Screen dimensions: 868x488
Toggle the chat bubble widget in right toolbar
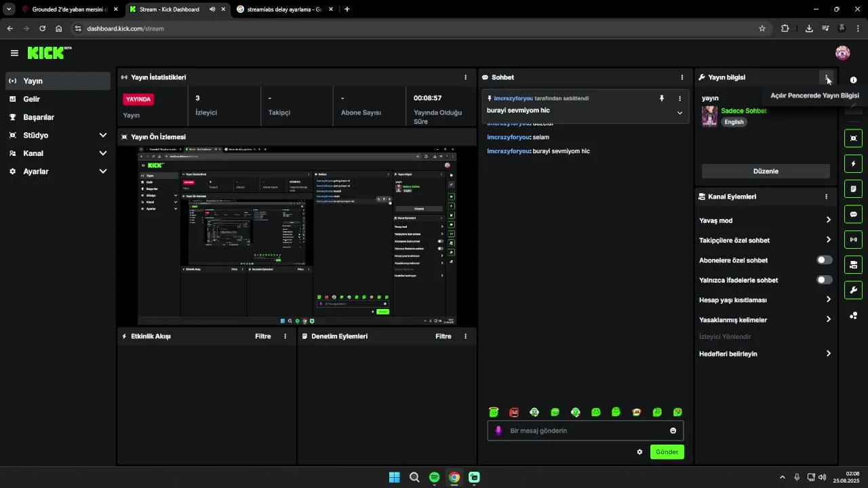tap(853, 214)
